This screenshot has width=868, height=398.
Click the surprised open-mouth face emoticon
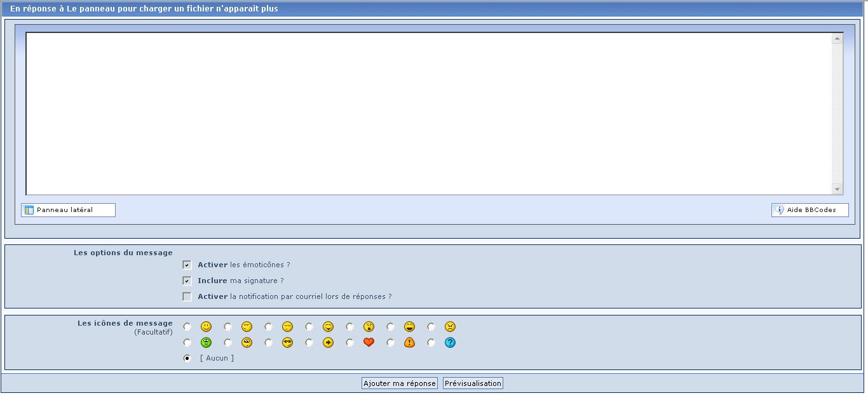click(369, 327)
